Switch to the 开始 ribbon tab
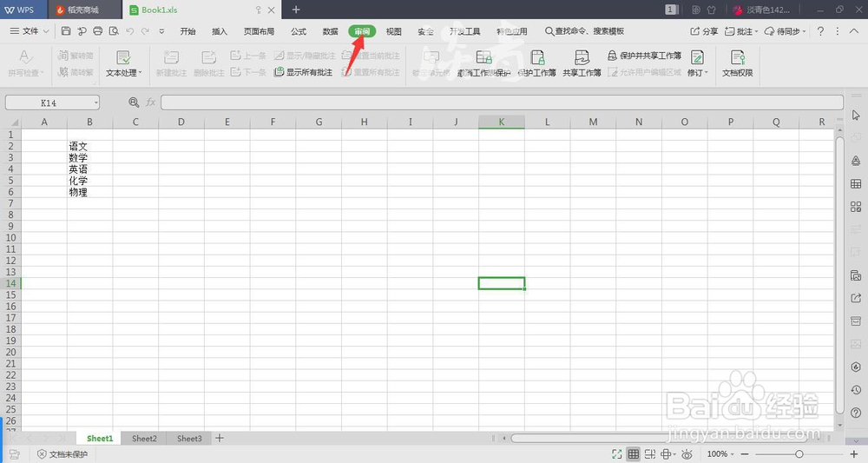Screen dimensions: 868x463 coord(187,31)
